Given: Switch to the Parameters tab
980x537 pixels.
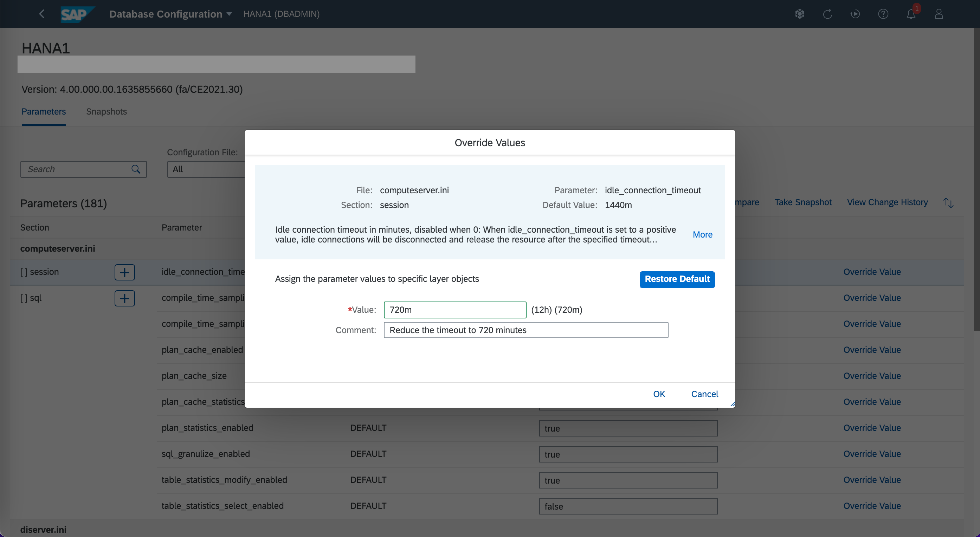Looking at the screenshot, I should [43, 111].
